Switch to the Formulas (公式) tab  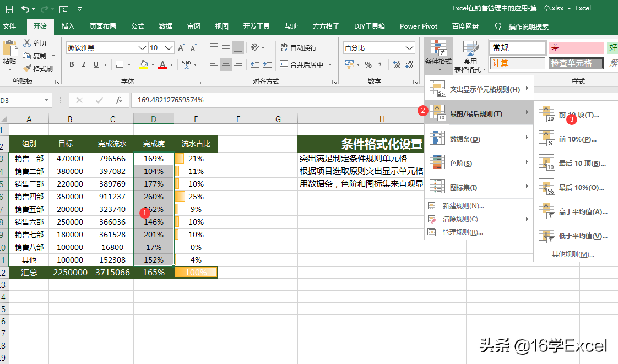tap(138, 26)
